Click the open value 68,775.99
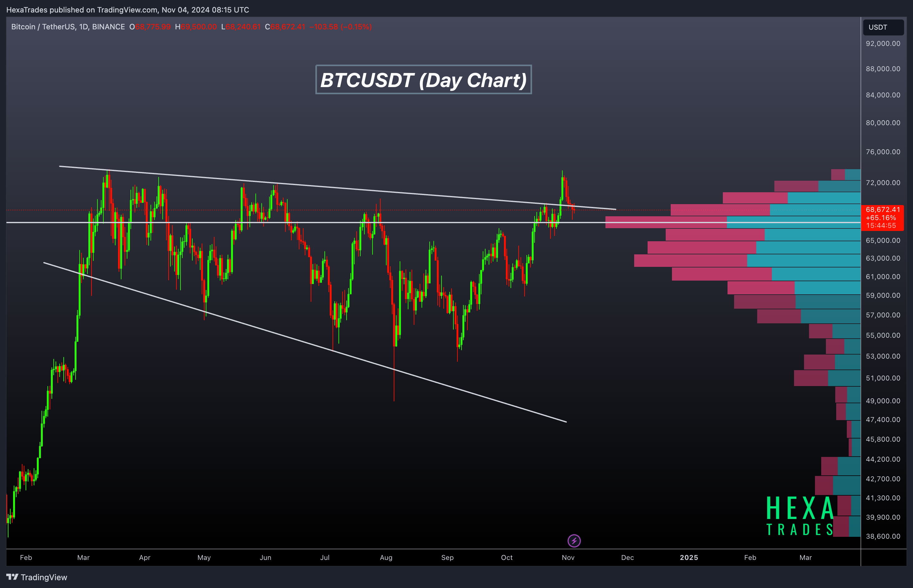This screenshot has width=913, height=588. click(x=153, y=27)
